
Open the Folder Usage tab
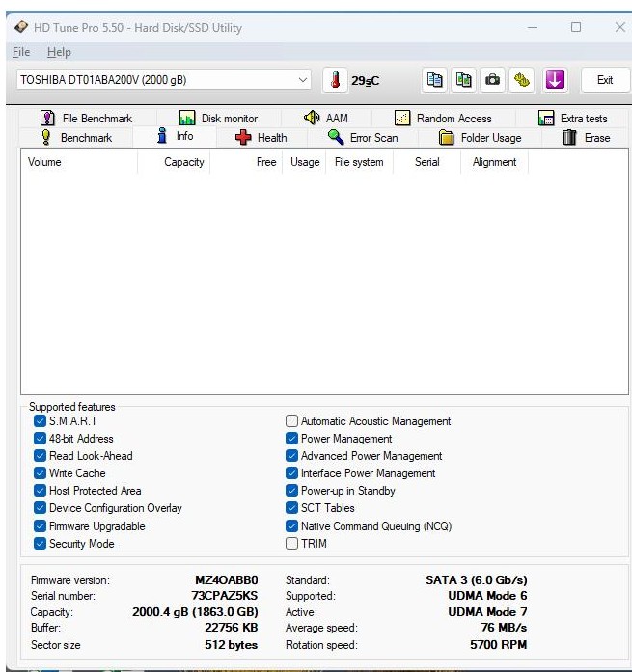[481, 138]
